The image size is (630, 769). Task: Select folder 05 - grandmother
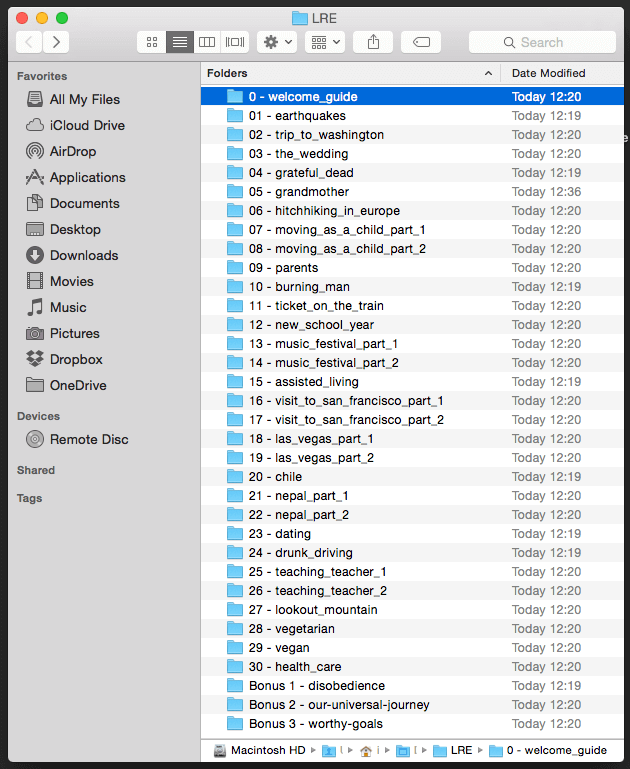coord(412,192)
